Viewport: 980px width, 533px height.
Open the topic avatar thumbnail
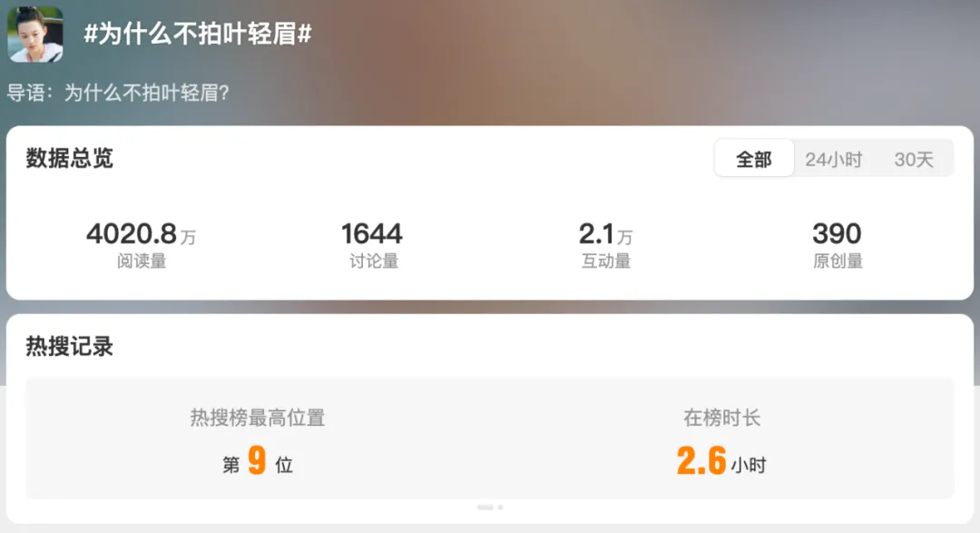(35, 34)
